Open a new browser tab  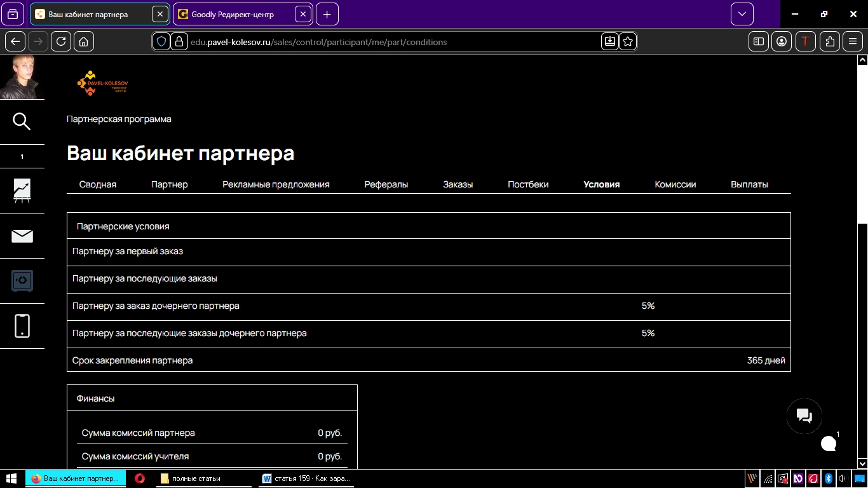click(327, 14)
